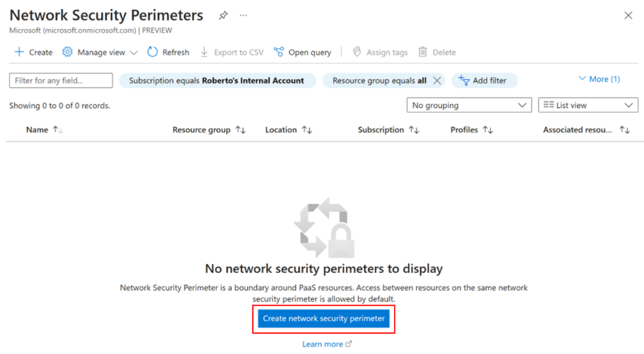The image size is (644, 354).
Task: Expand the More (1) filters
Action: pos(599,79)
